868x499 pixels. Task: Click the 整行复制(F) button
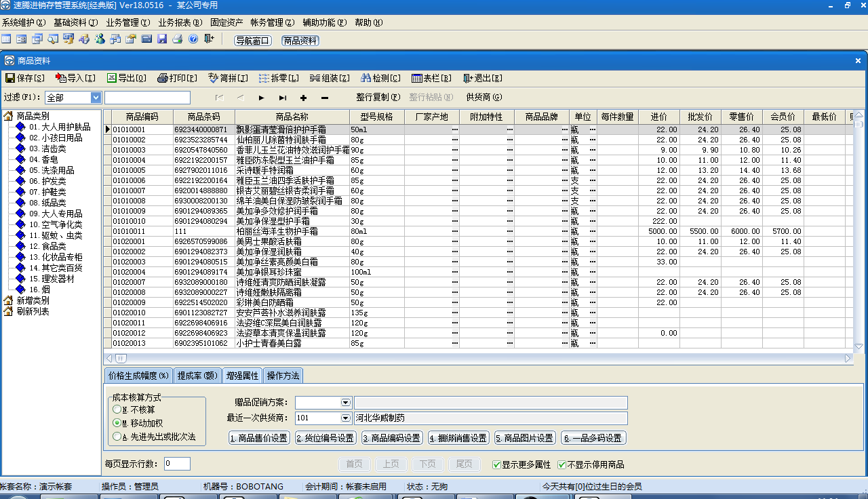[x=378, y=98]
